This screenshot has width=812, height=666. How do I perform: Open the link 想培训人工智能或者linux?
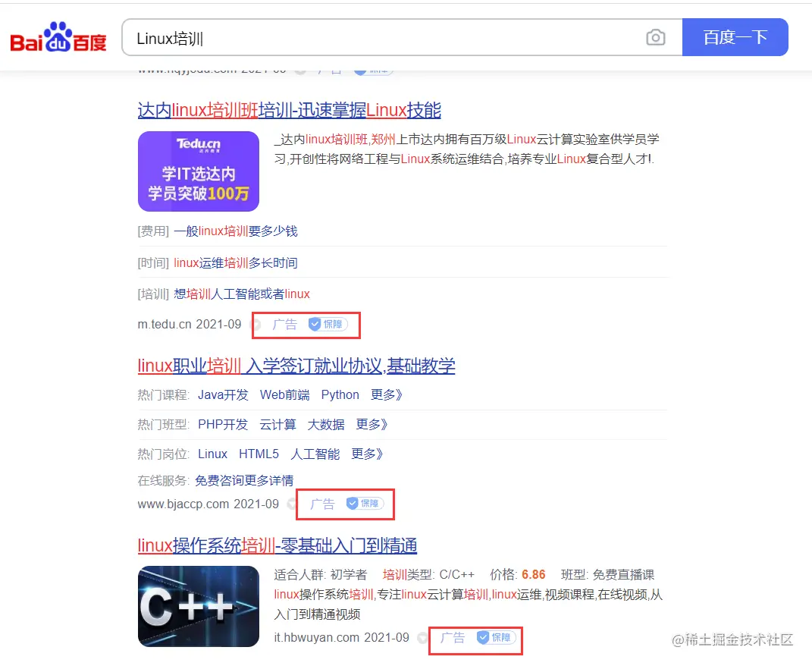coord(242,294)
